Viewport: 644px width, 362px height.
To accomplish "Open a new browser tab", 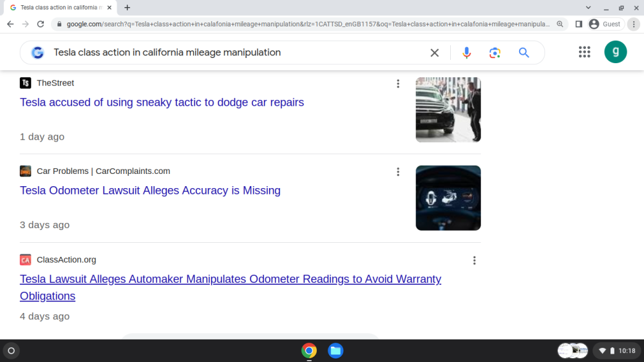I will coord(128,7).
